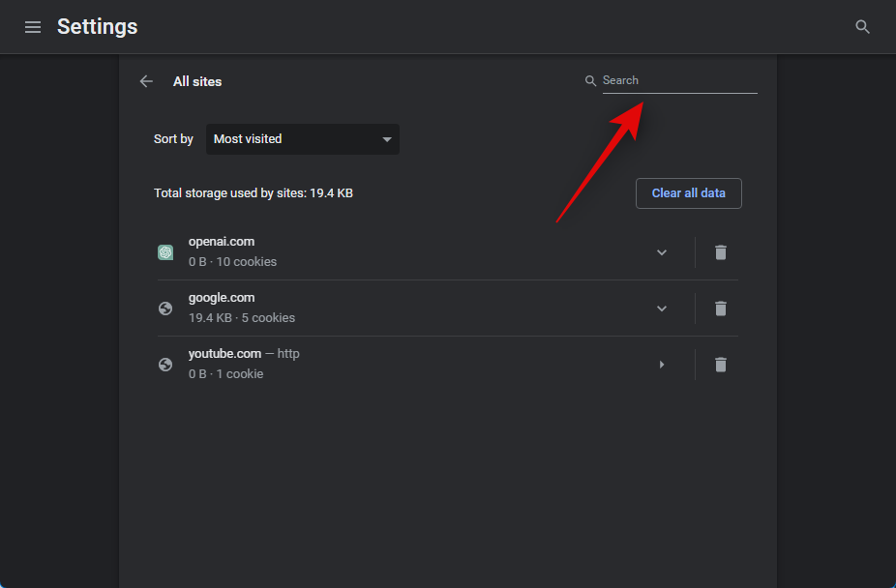Open the Settings hamburger menu
Viewport: 896px width, 588px height.
pyautogui.click(x=33, y=27)
